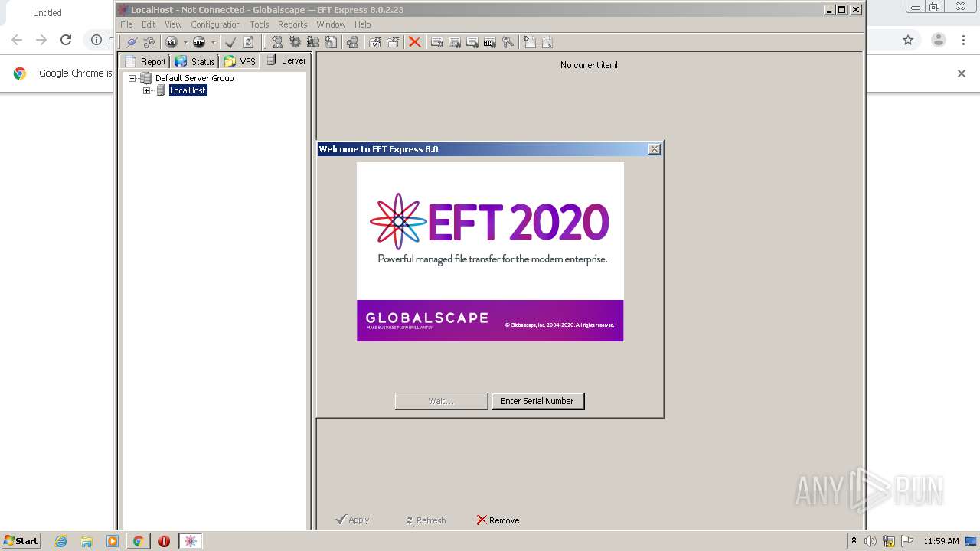The image size is (980, 551).
Task: Click the New Group users icon
Action: [x=312, y=42]
